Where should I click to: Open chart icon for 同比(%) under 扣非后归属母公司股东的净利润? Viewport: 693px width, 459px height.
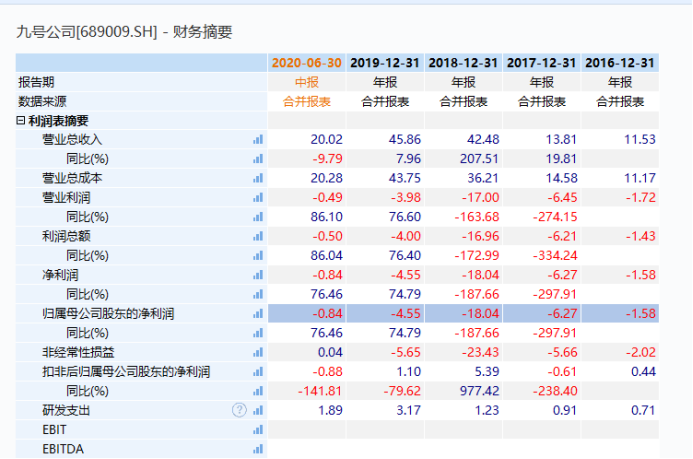click(258, 391)
